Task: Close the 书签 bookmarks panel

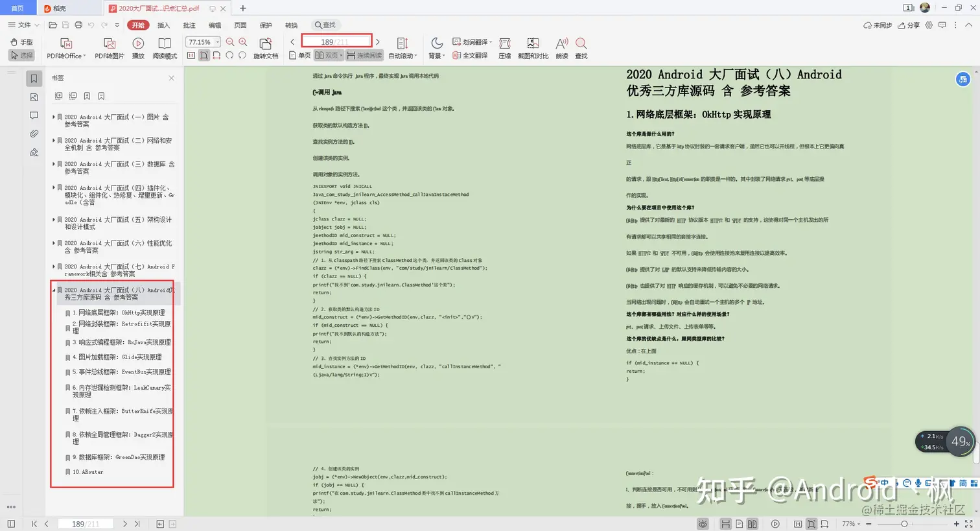Action: point(171,78)
